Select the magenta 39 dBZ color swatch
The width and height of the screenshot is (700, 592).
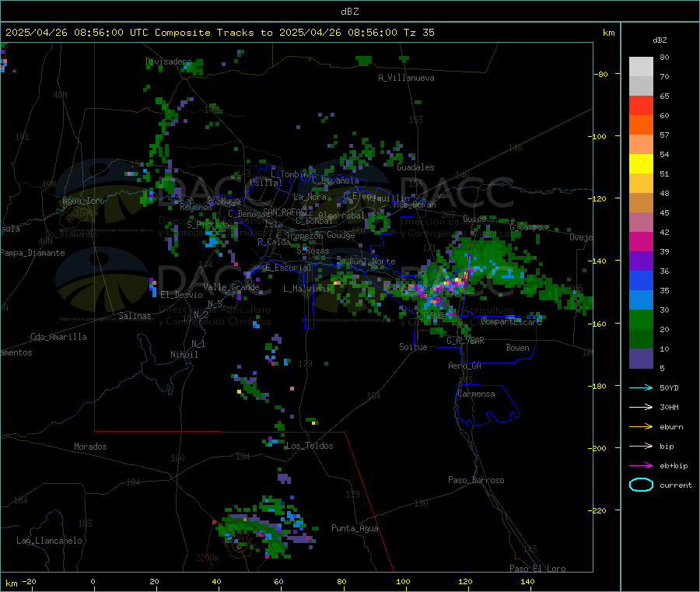[641, 241]
